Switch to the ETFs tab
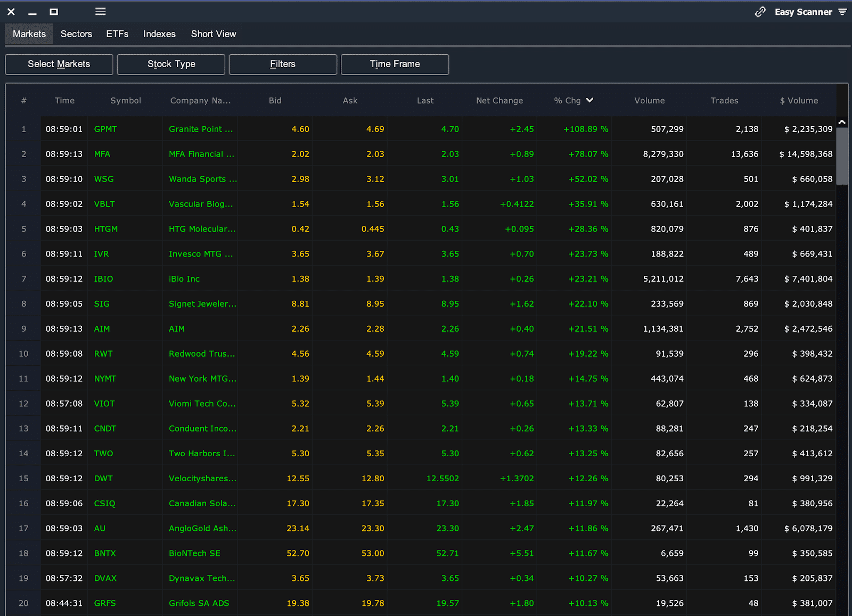Image resolution: width=852 pixels, height=616 pixels. coord(117,34)
